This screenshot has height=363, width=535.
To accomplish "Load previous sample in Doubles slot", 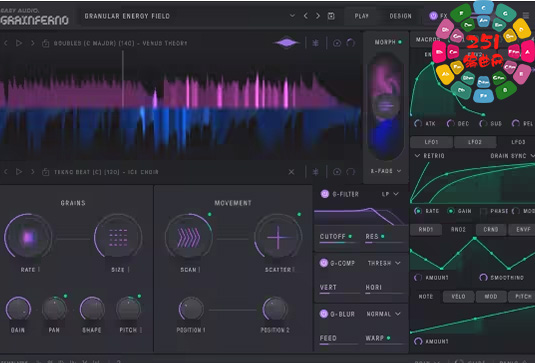I will tap(6, 43).
